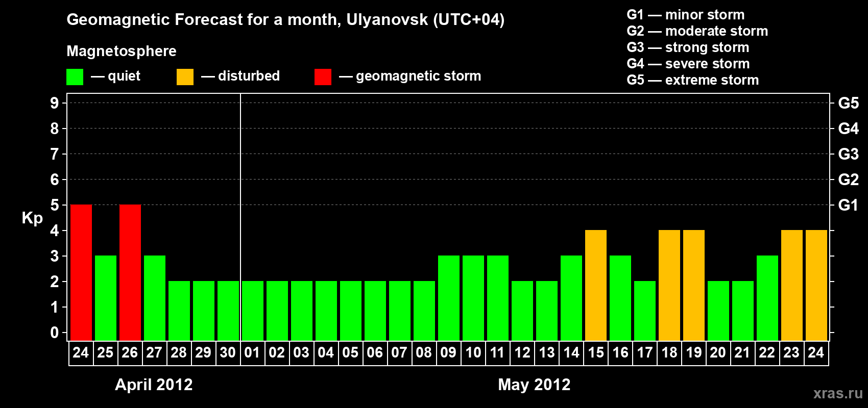This screenshot has height=408, width=868.
Task: Click date label 01 on the axis
Action: [x=252, y=352]
